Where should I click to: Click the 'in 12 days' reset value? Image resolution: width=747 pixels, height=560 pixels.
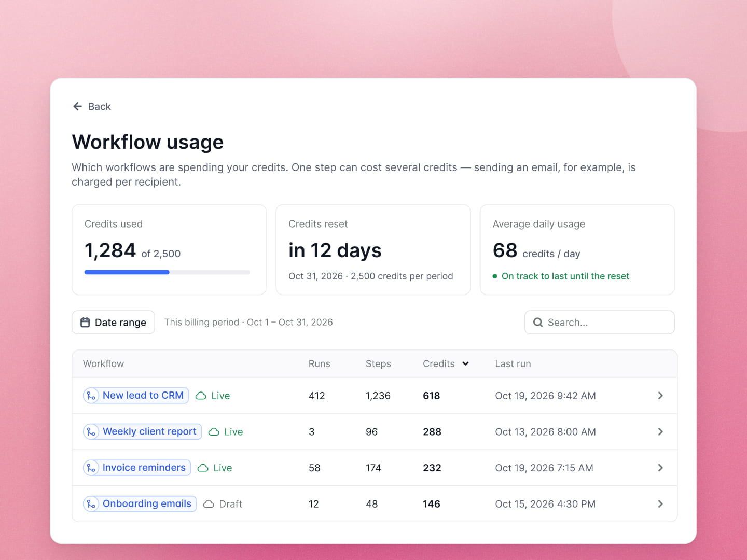[x=335, y=250]
